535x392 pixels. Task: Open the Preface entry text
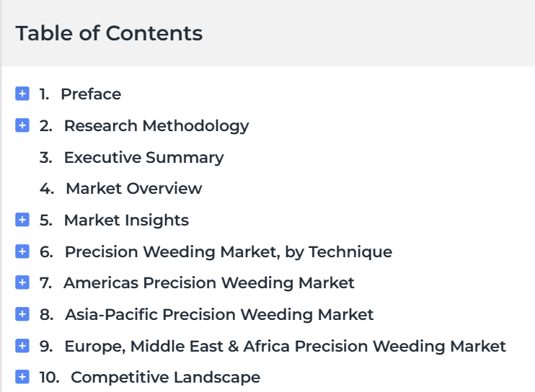tap(91, 94)
